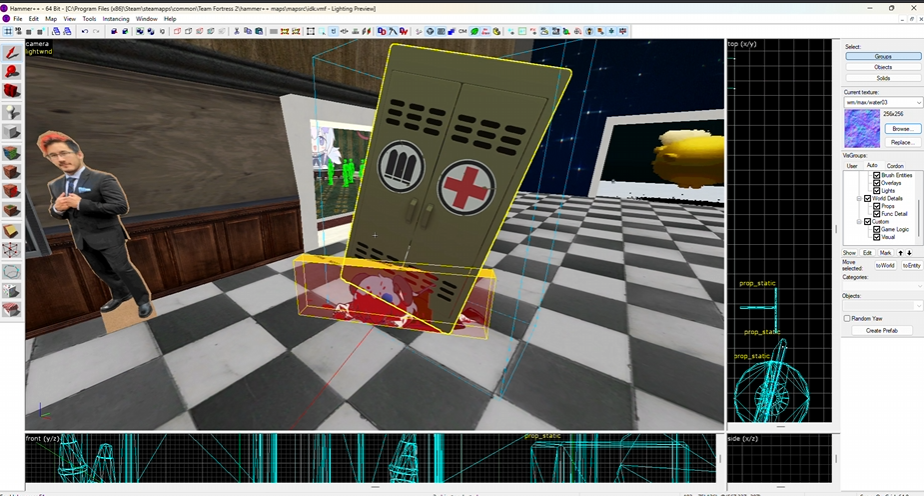
Task: Uncheck the Overlays visgroup
Action: pos(876,183)
